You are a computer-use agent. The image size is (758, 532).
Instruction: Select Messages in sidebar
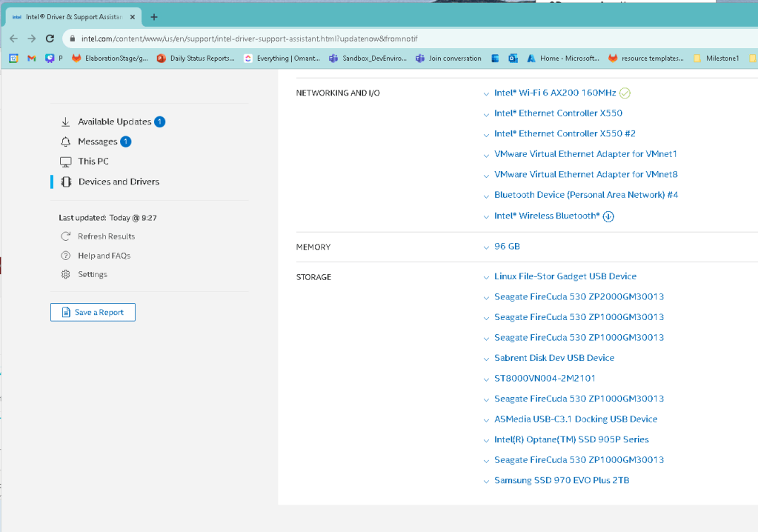[x=98, y=142]
